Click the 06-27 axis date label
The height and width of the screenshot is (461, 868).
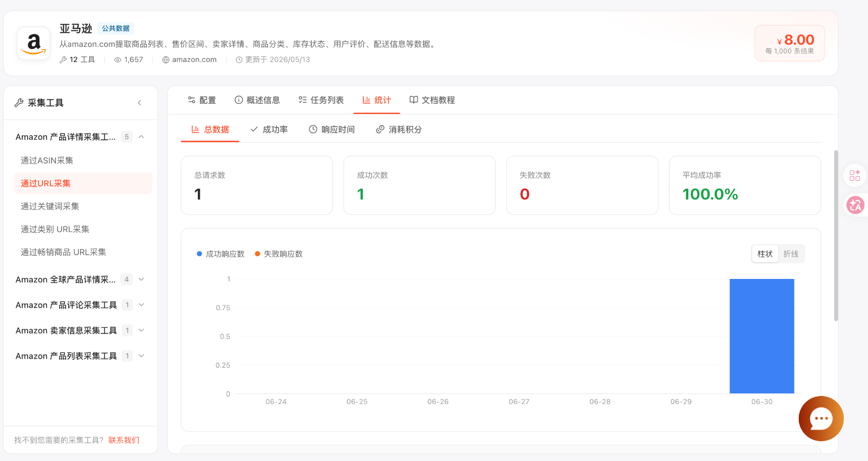(519, 401)
